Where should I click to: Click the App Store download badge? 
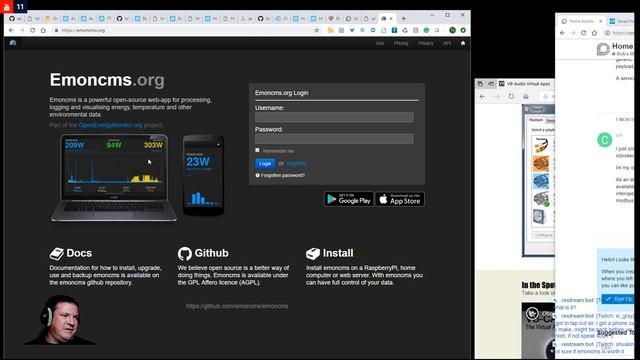coord(400,199)
